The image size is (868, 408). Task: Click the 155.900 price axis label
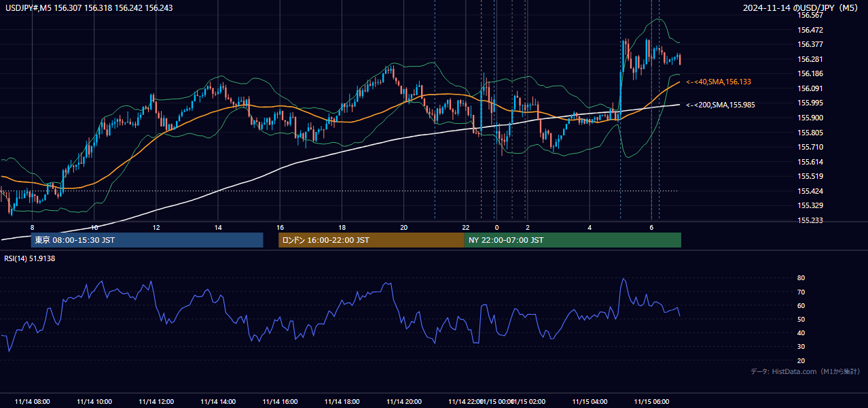coord(810,118)
